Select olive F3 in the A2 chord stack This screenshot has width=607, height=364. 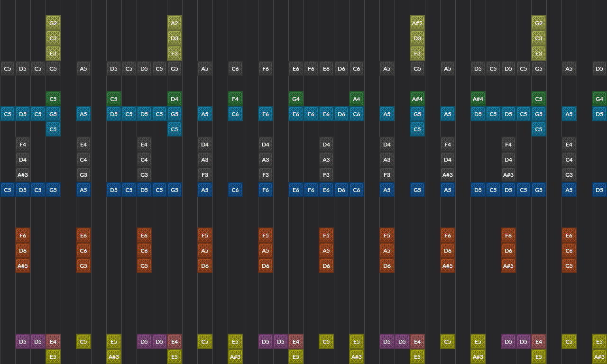click(175, 54)
